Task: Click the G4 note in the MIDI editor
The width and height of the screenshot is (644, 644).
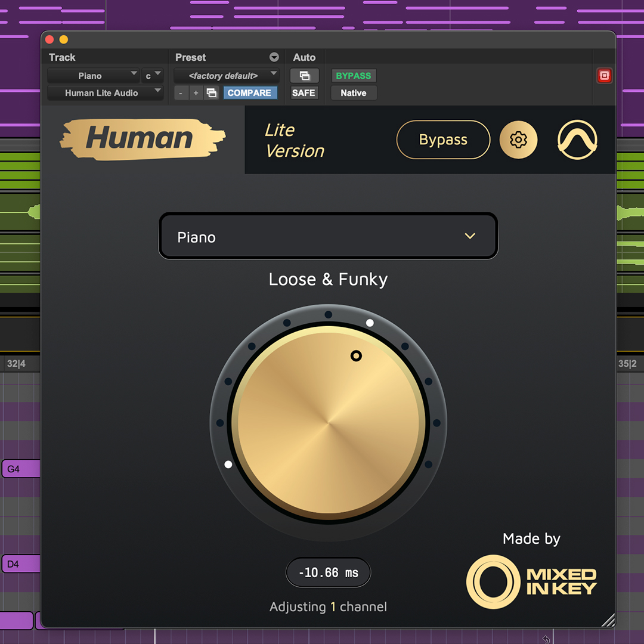Action: point(20,469)
